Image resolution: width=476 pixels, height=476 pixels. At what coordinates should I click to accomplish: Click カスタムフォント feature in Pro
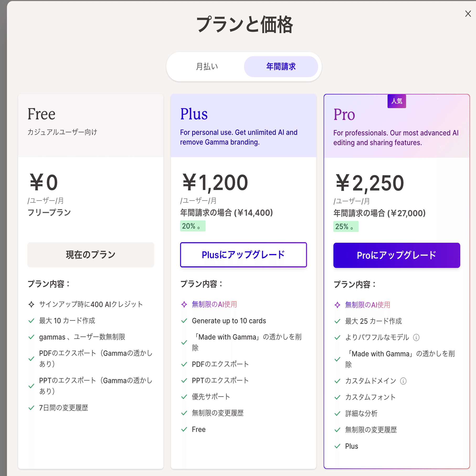pyautogui.click(x=370, y=397)
